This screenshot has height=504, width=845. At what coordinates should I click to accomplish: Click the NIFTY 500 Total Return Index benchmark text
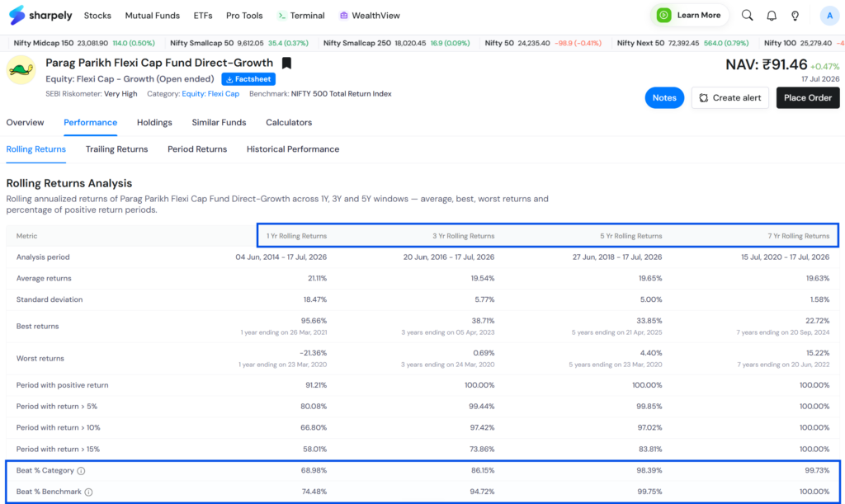pyautogui.click(x=341, y=94)
